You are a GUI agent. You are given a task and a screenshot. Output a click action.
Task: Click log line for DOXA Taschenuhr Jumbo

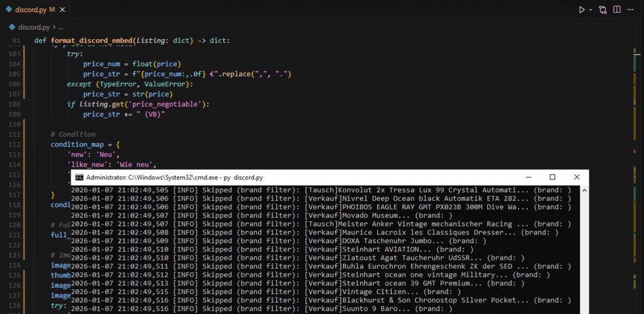(279, 241)
